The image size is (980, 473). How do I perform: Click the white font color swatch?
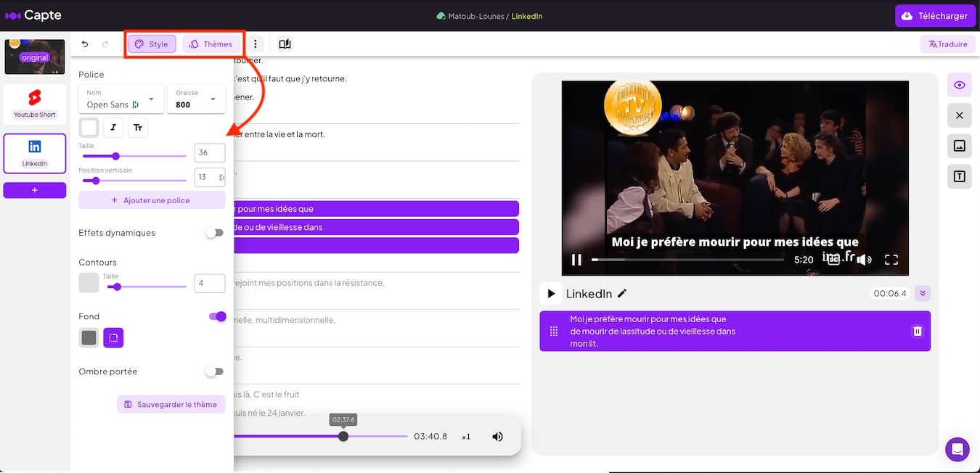point(89,128)
